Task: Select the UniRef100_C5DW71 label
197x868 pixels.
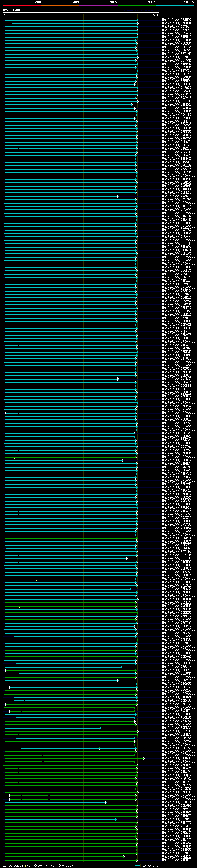Action: pyautogui.click(x=177, y=542)
